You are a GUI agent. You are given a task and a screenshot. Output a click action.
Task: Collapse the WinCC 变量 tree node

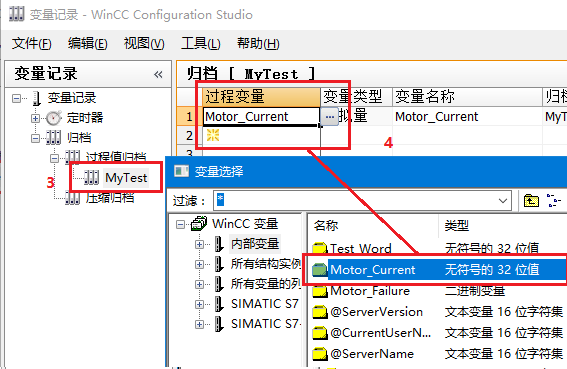[x=180, y=224]
